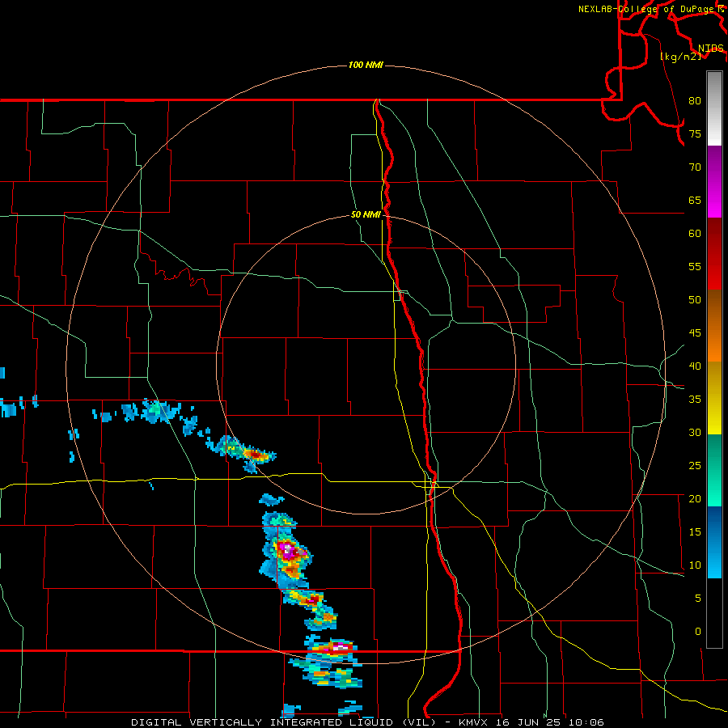Click the scale value 70

click(x=695, y=167)
